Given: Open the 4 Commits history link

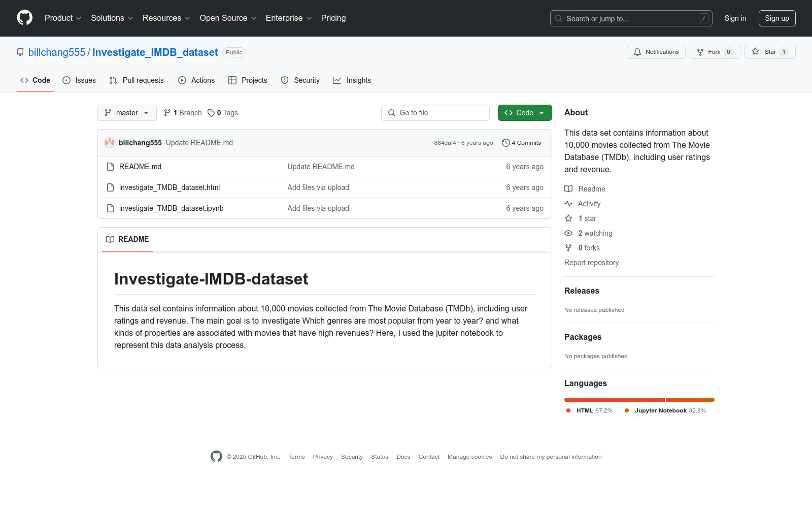Looking at the screenshot, I should coord(522,143).
